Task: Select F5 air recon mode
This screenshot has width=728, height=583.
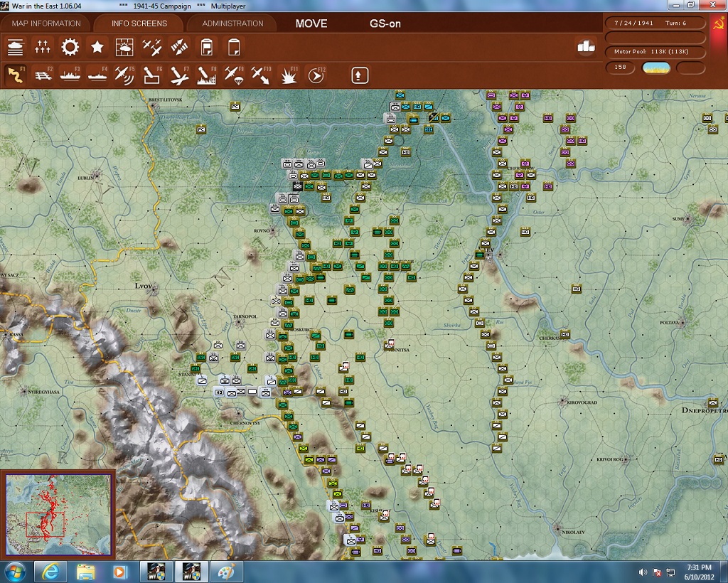Action: point(124,75)
